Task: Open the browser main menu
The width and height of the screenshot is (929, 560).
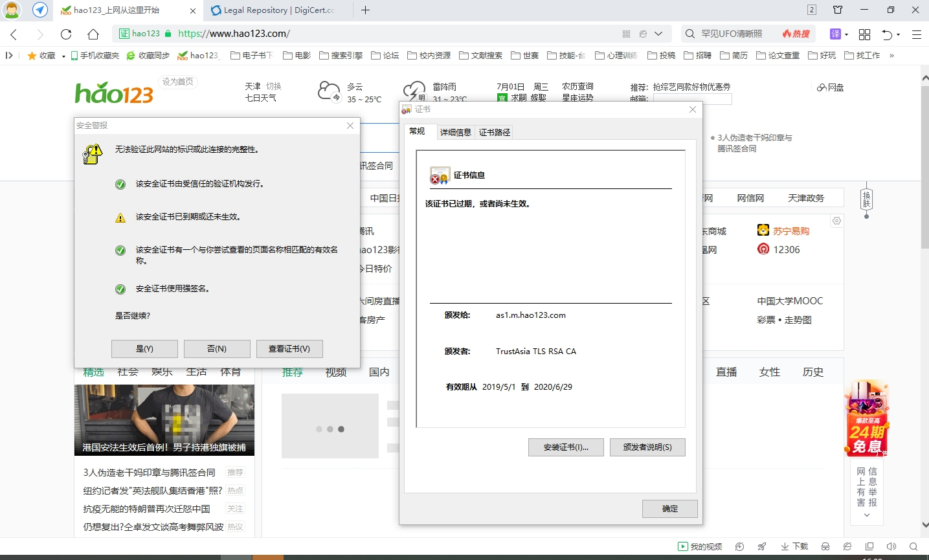Action: point(917,34)
